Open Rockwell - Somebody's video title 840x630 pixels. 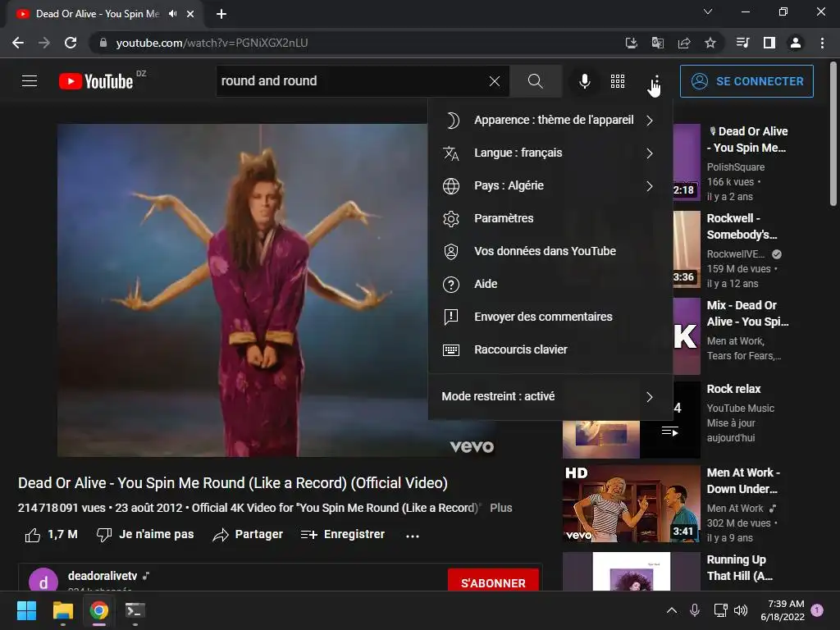click(742, 226)
